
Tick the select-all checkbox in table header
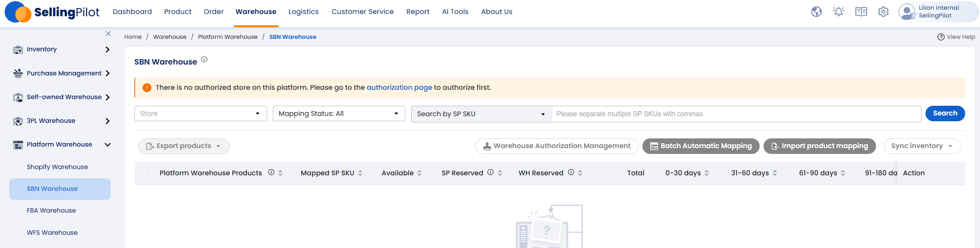145,173
